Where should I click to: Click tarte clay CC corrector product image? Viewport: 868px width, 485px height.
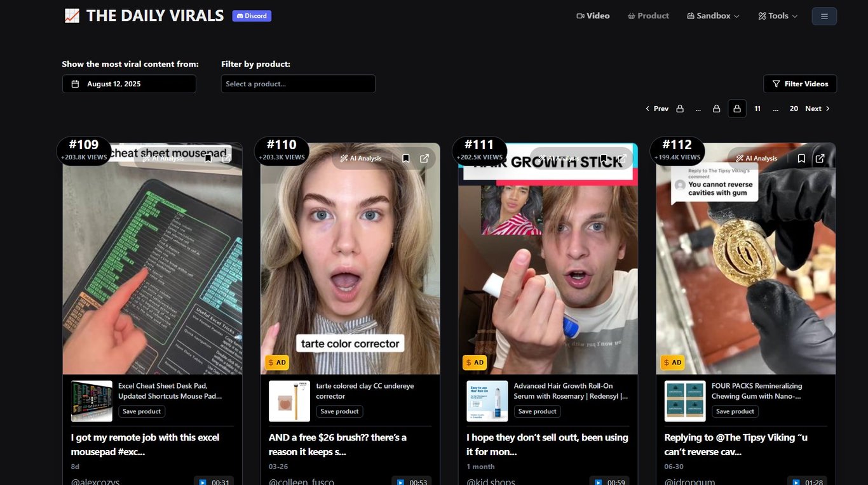click(x=289, y=401)
